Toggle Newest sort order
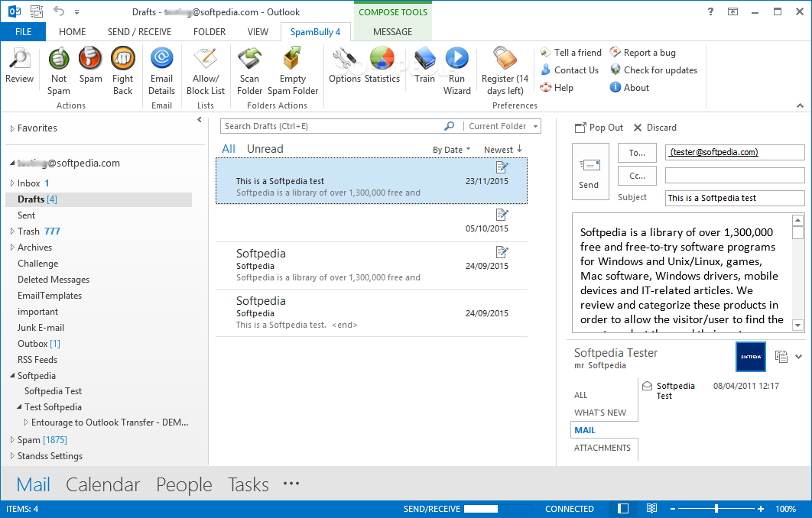The height and width of the screenshot is (518, 812). pos(503,150)
